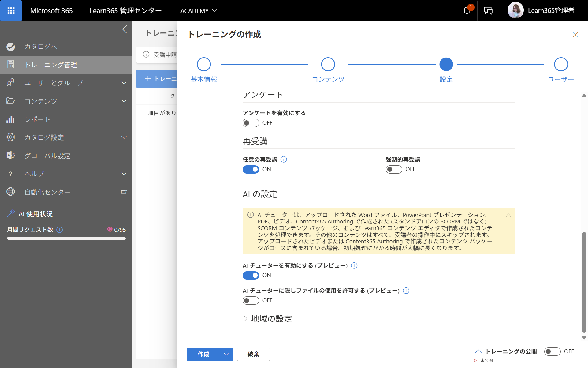Viewport: 588px width, 368px height.
Task: Click the 作成 button
Action: 203,354
